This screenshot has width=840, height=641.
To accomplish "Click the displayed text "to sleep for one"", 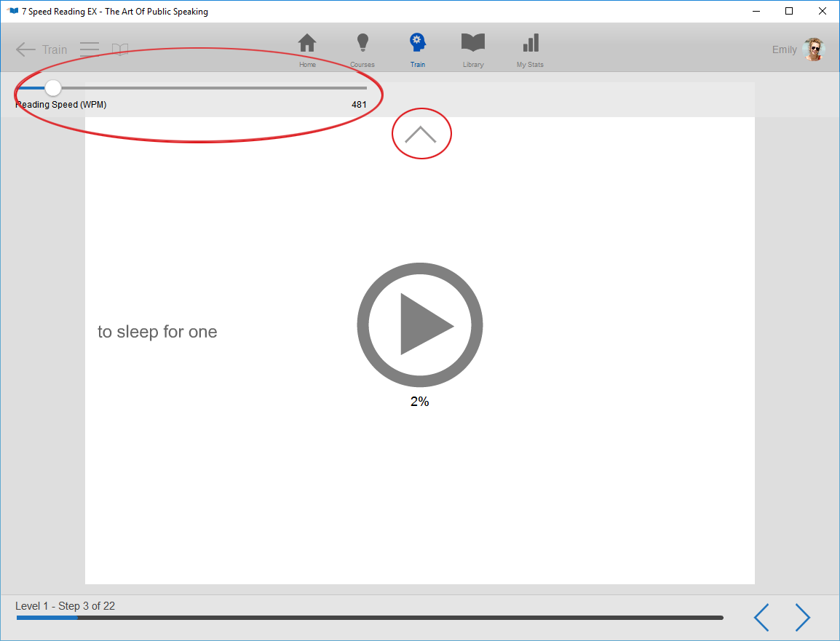I will [x=157, y=332].
